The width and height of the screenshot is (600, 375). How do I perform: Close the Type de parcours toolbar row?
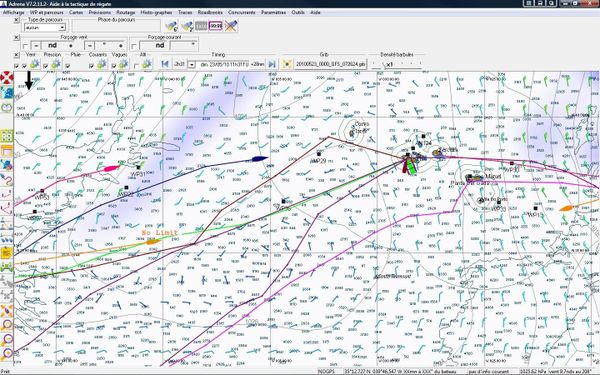[x=16, y=20]
